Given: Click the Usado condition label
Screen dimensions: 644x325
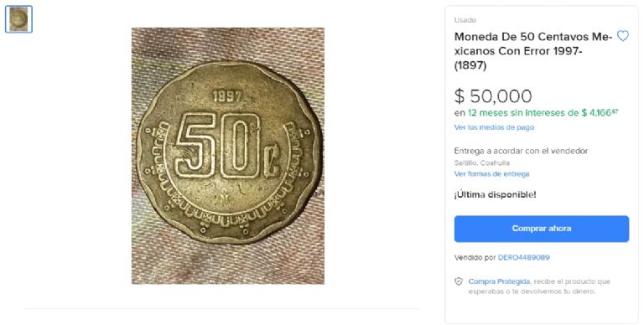Looking at the screenshot, I should [x=465, y=20].
